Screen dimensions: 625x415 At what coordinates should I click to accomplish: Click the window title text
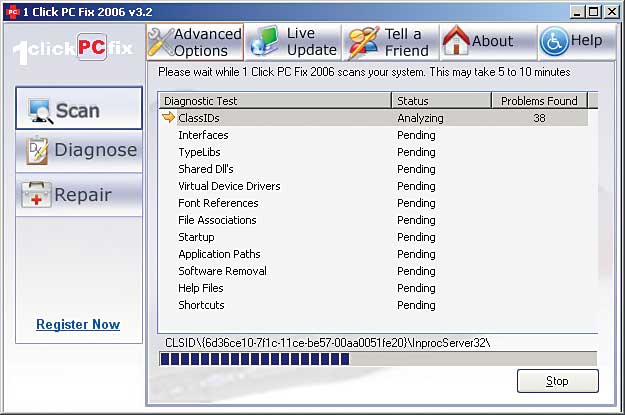point(87,12)
